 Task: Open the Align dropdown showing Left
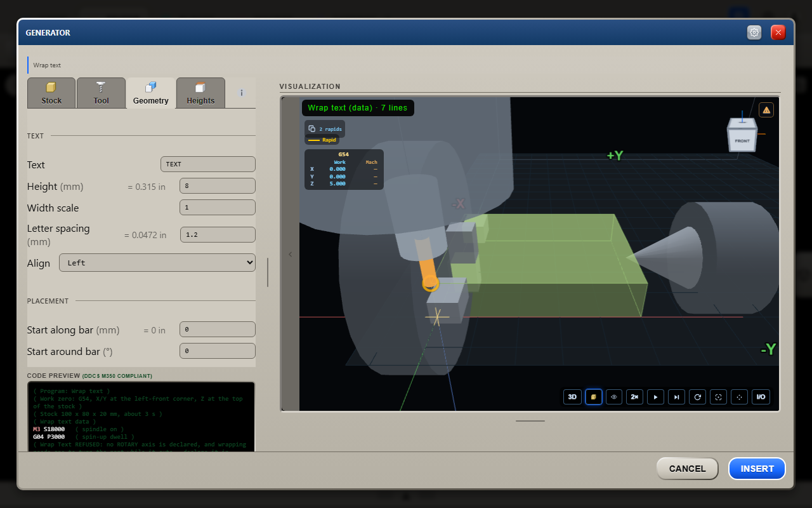click(x=157, y=262)
